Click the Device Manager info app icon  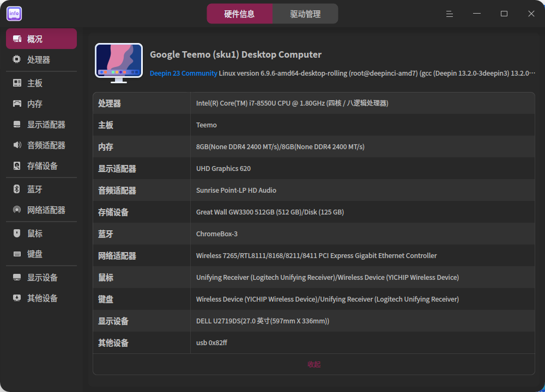[14, 14]
